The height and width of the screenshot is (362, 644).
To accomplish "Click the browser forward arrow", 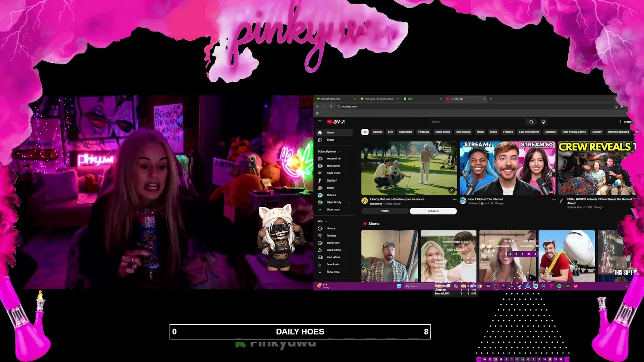I will pyautogui.click(x=324, y=106).
